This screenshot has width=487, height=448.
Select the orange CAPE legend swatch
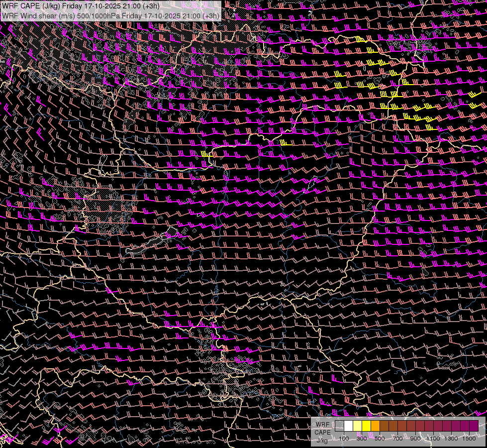[376, 426]
